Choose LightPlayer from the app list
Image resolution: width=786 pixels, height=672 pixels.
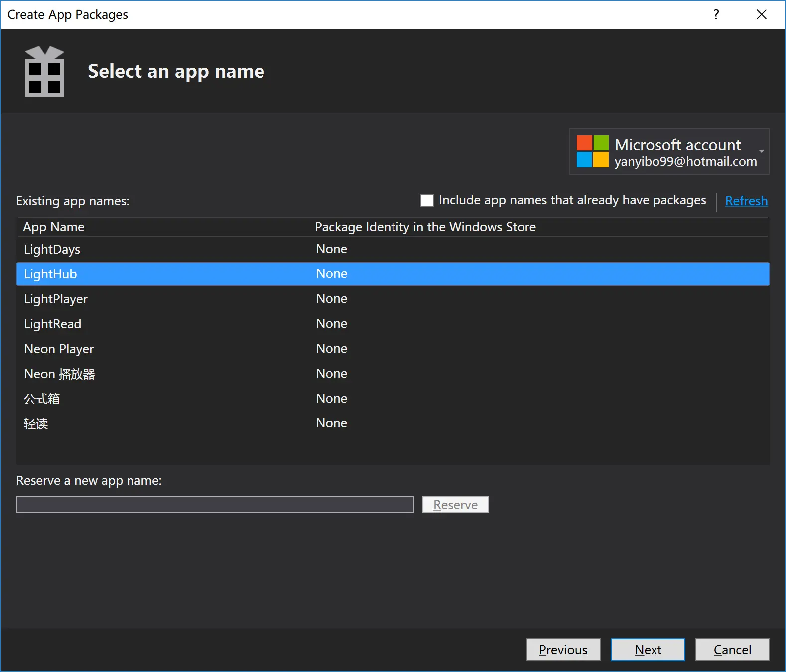point(56,299)
